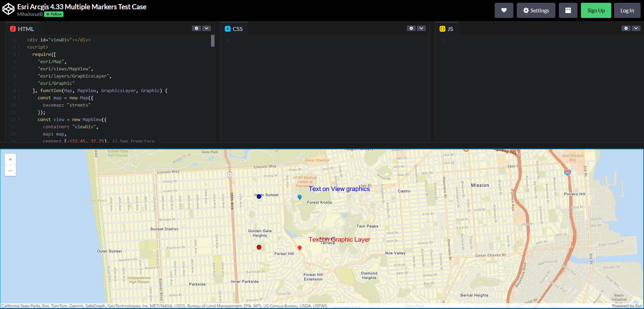Open JS editor settings gear
Image resolution: width=644 pixels, height=309 pixels.
(x=626, y=28)
